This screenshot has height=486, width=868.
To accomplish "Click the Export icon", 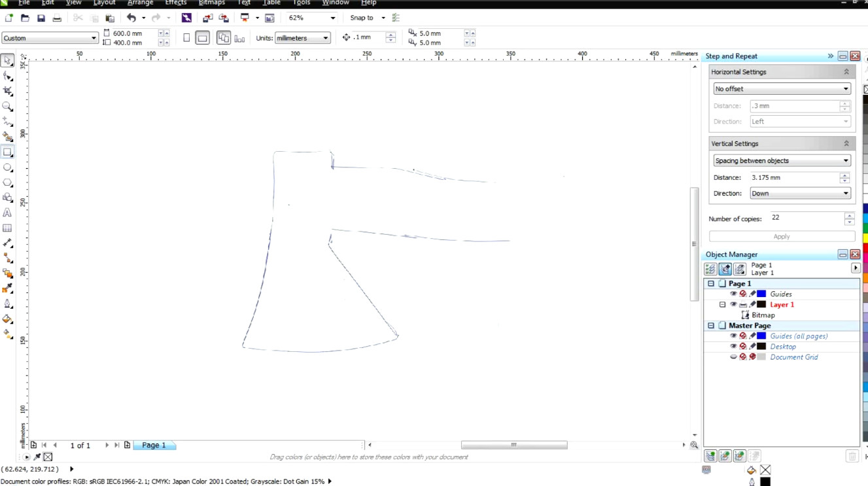I will [224, 18].
